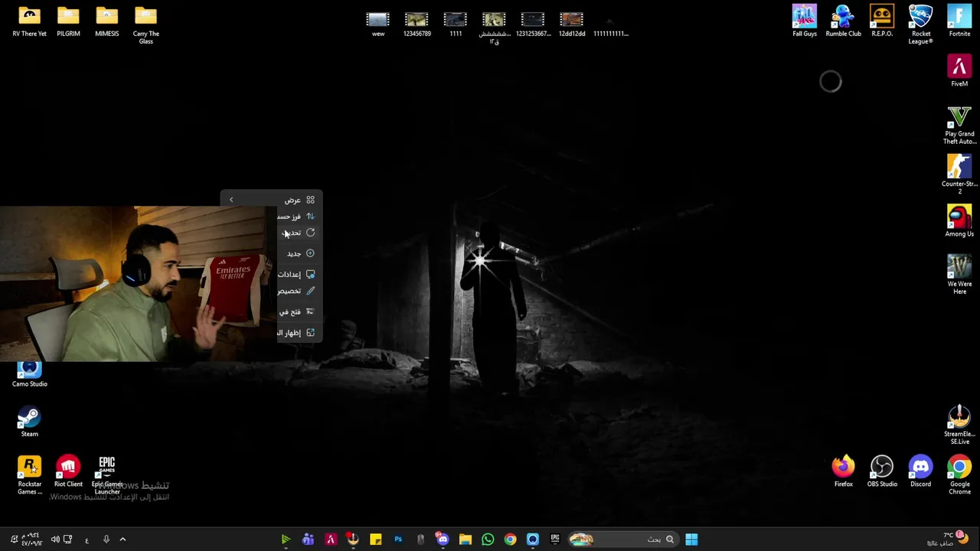Open the فرز حسب (Sort by) submenu

[x=299, y=217]
